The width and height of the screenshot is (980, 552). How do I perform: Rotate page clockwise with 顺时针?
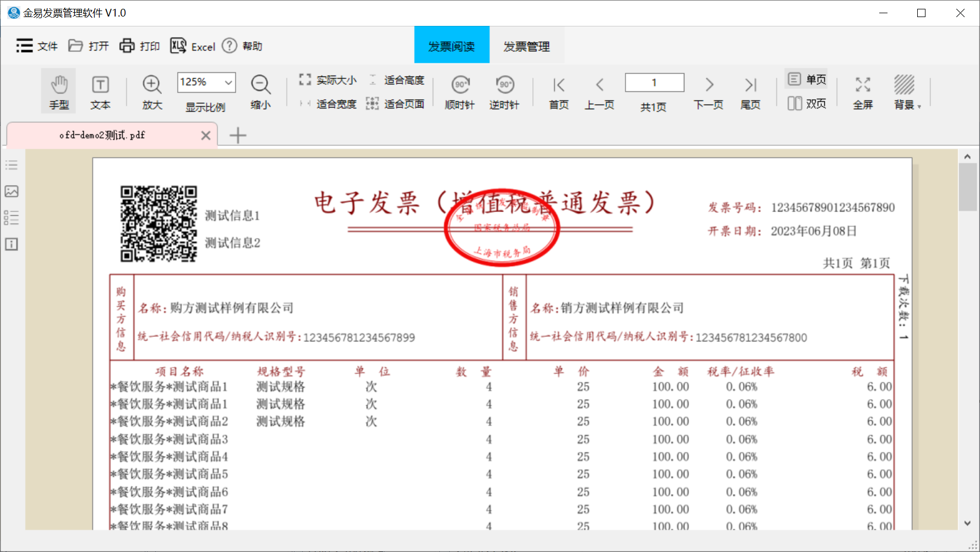tap(460, 92)
